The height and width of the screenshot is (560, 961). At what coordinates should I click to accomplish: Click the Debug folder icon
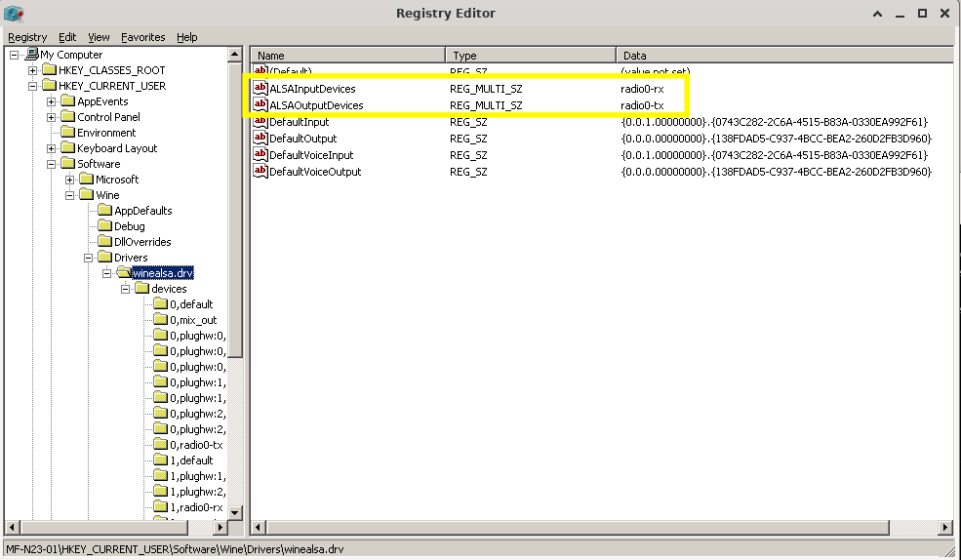105,226
